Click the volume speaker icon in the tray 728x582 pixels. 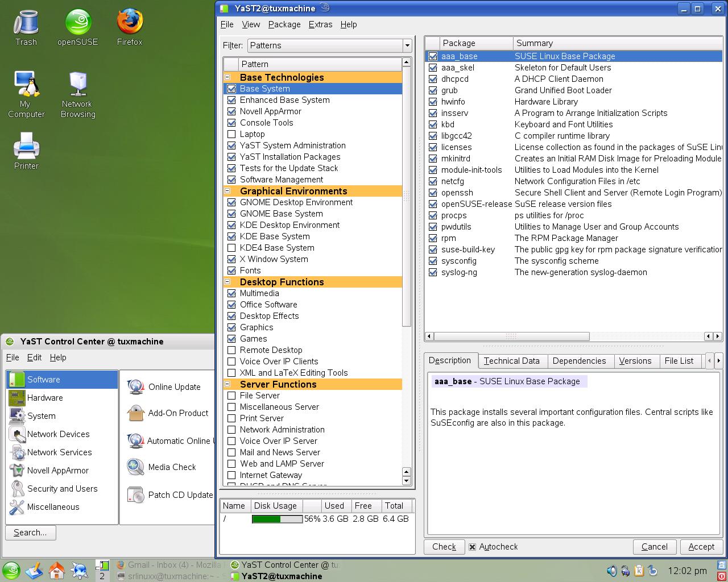612,571
